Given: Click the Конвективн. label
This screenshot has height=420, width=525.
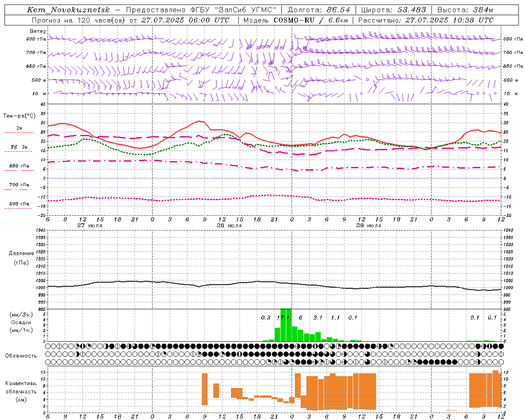Looking at the screenshot, I should pos(21,383).
